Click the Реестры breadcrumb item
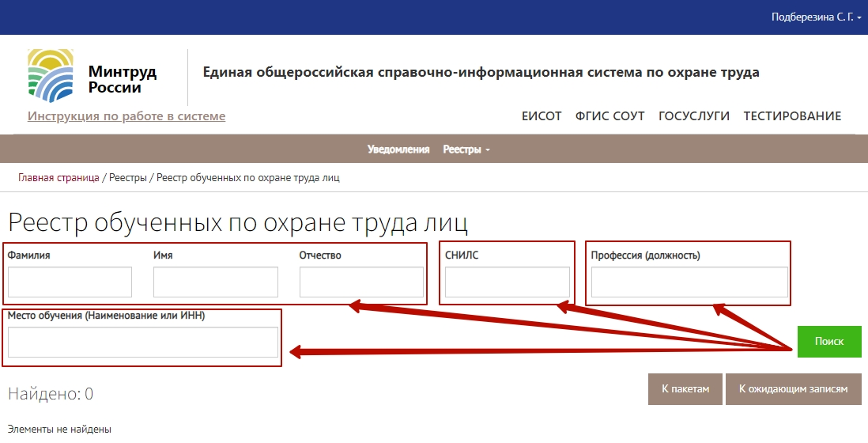 (128, 177)
